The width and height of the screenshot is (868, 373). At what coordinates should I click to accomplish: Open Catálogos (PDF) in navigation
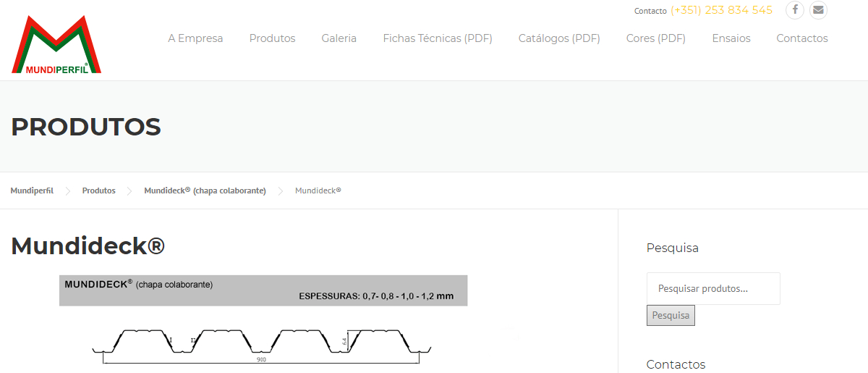(x=558, y=38)
